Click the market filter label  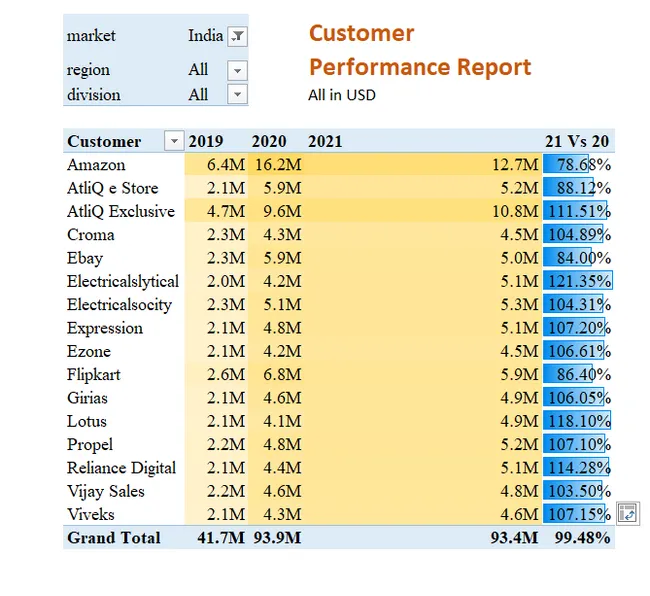point(91,36)
